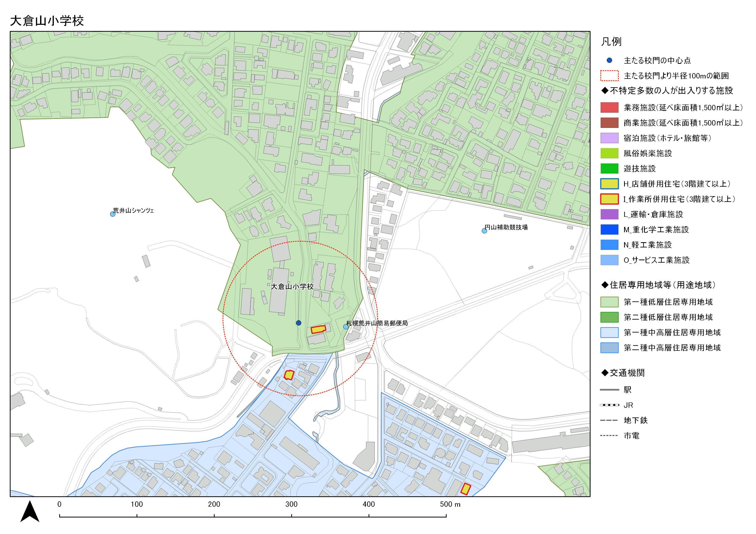This screenshot has width=756, height=534.
Task: Click the 第二種中高層住居専用地域 legend swatch
Action: [x=609, y=347]
